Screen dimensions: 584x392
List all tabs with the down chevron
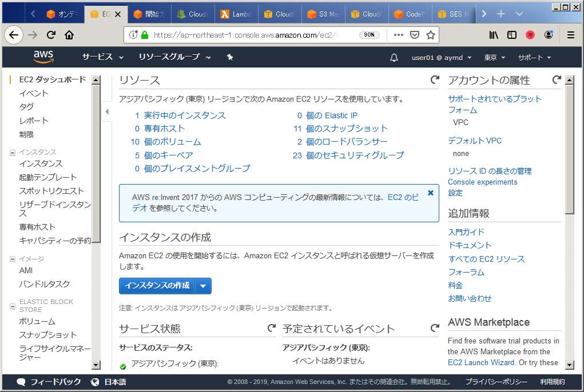(519, 14)
